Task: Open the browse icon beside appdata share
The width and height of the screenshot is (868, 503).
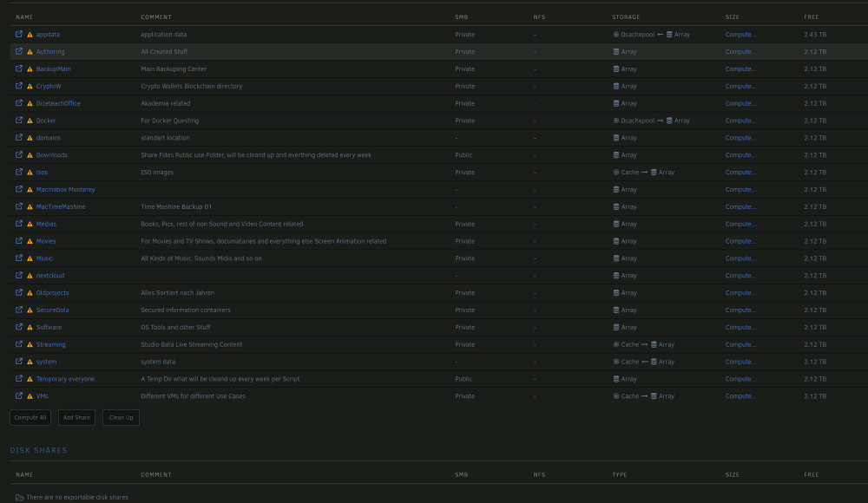Action: (19, 35)
